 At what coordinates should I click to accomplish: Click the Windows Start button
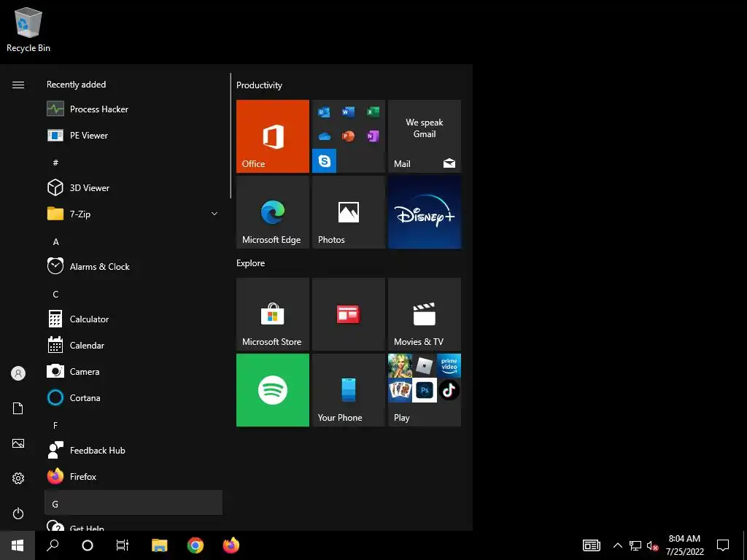pos(18,545)
